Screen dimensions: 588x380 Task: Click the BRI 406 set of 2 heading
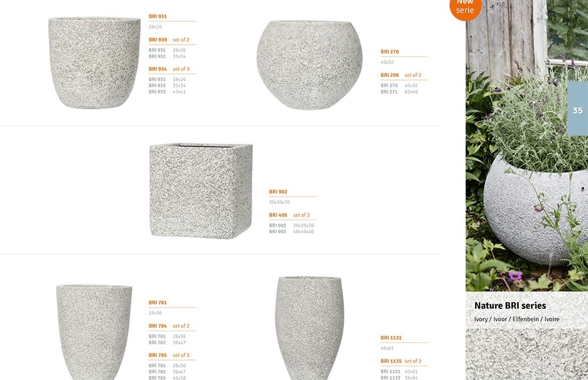(x=289, y=215)
